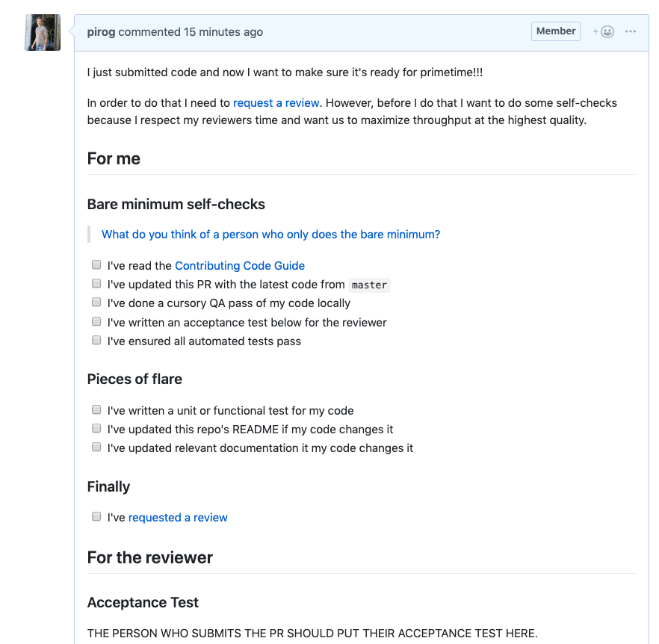
Task: Check 'I've ensured all automated tests pass'
Action: pos(96,340)
